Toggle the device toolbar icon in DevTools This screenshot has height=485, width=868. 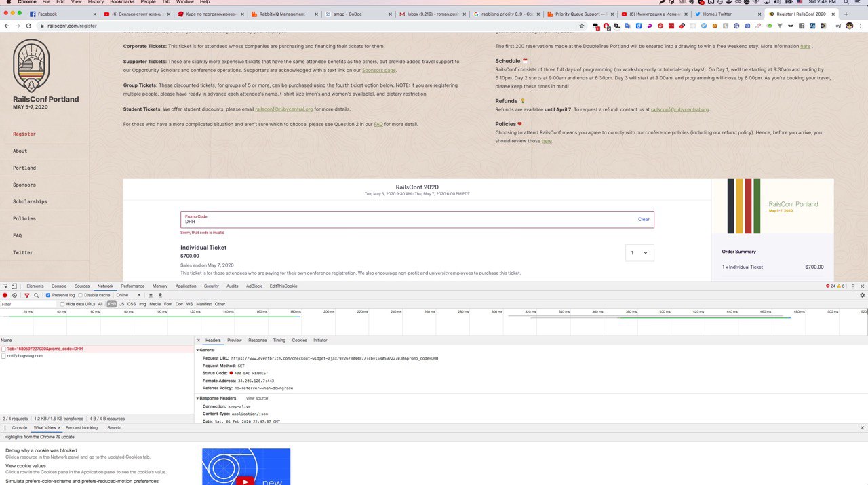[x=14, y=286]
